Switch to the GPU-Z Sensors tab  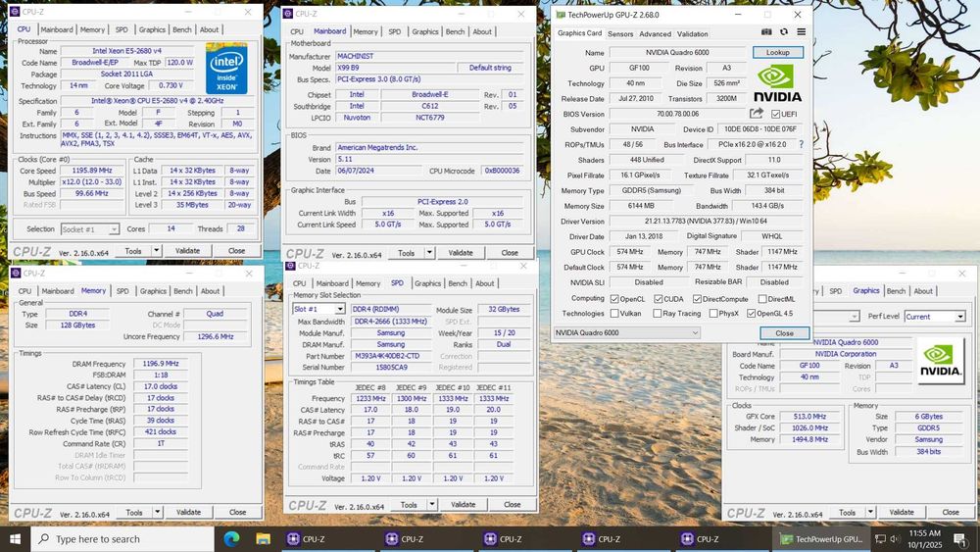(620, 33)
